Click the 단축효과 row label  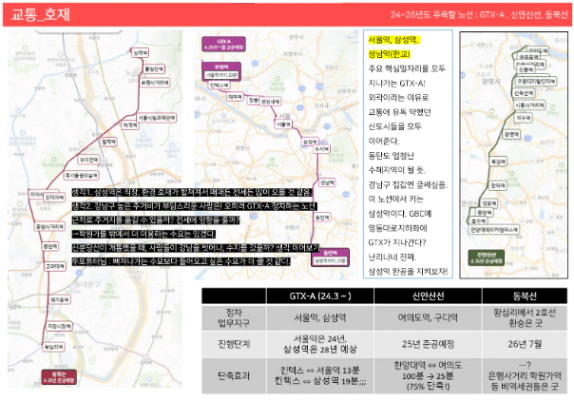(x=234, y=376)
